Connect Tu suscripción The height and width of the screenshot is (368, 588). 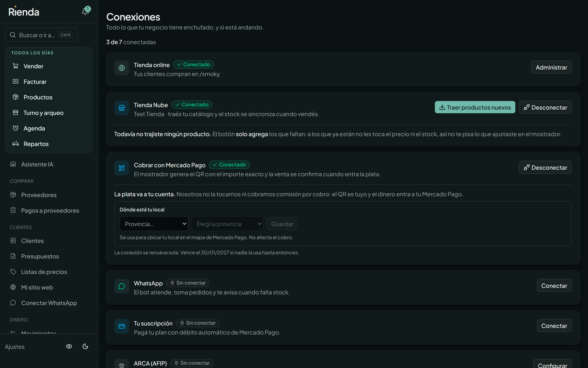point(554,326)
